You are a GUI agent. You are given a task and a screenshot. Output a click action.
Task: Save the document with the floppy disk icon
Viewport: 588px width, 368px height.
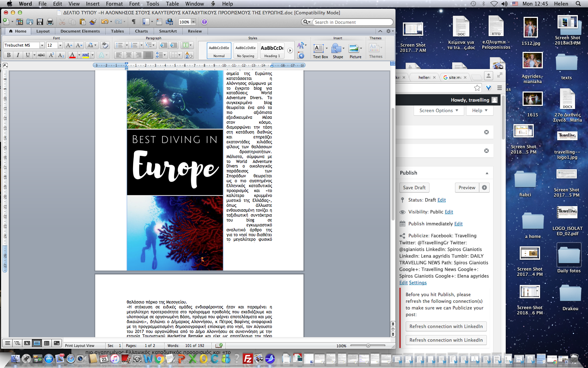pos(40,22)
